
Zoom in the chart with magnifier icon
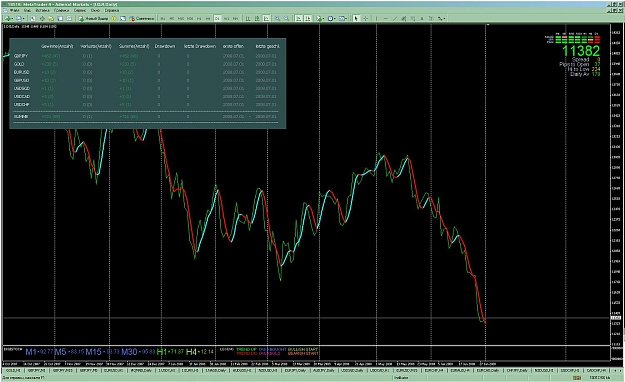[277, 18]
